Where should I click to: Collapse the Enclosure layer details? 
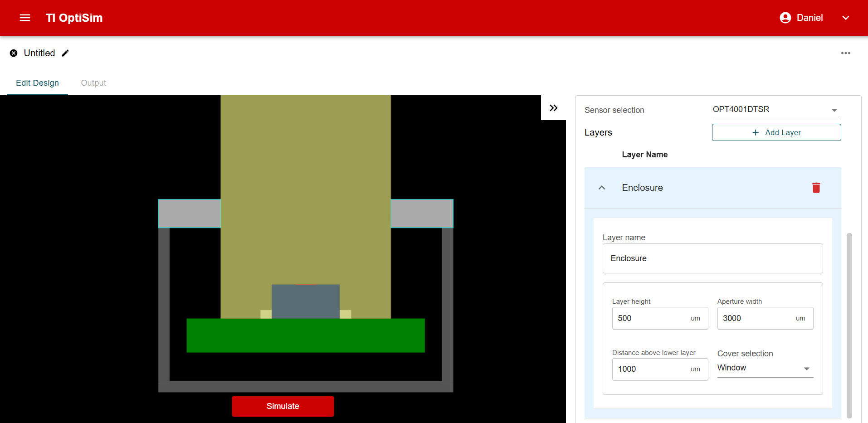coord(602,188)
